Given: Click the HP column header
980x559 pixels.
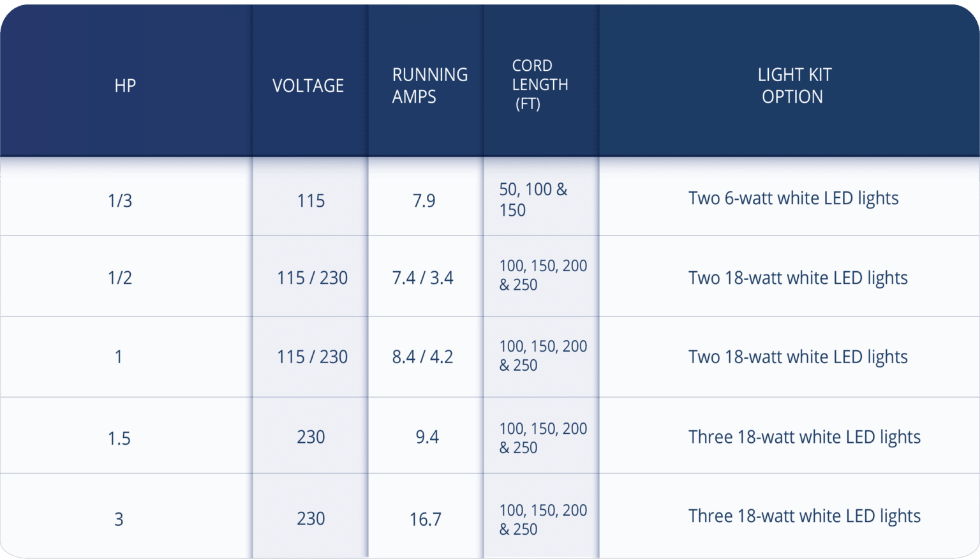Looking at the screenshot, I should (125, 86).
